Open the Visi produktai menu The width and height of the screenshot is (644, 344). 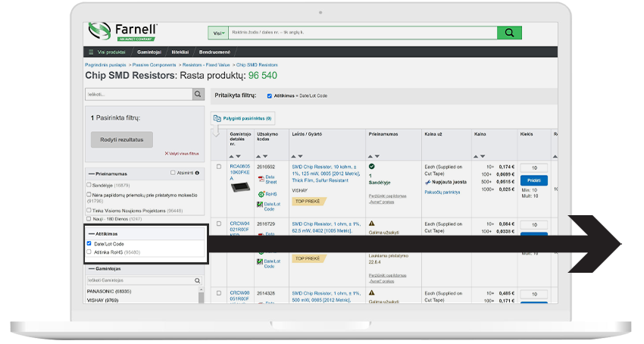(107, 52)
